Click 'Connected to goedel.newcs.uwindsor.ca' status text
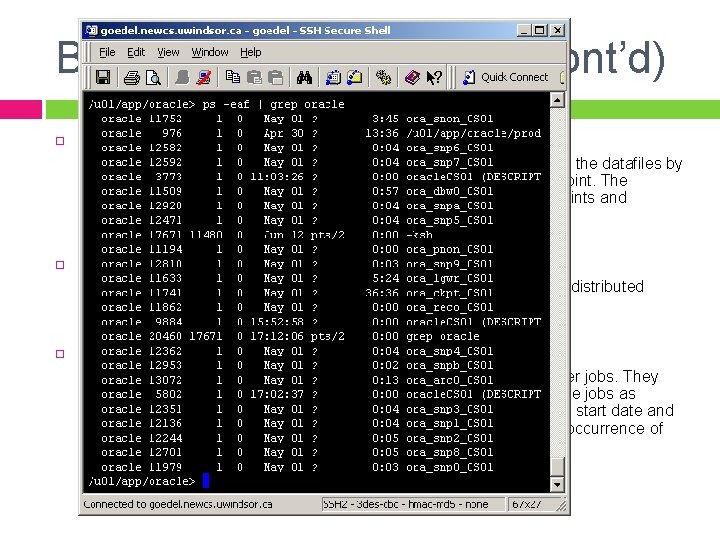720x540 pixels. tap(178, 504)
